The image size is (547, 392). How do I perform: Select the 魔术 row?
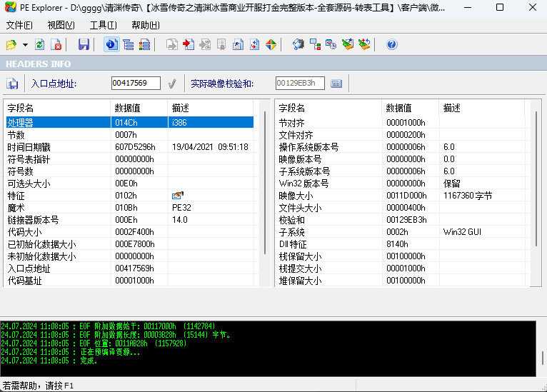click(x=130, y=208)
